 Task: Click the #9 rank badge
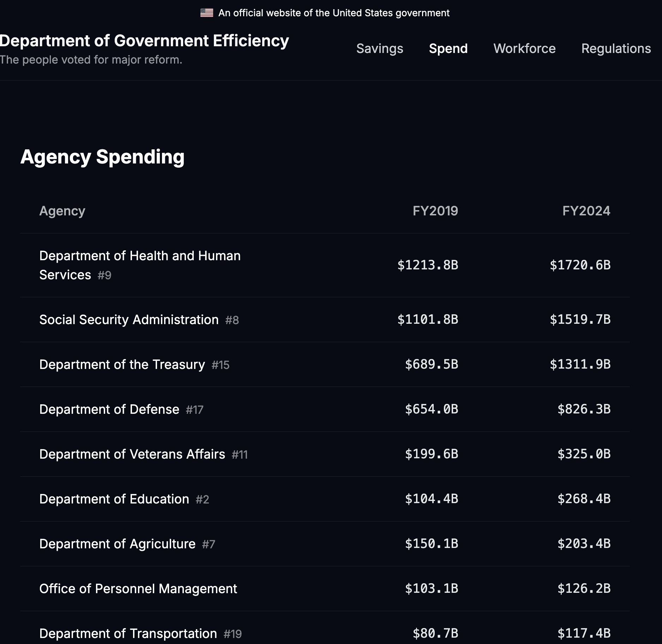tap(104, 275)
